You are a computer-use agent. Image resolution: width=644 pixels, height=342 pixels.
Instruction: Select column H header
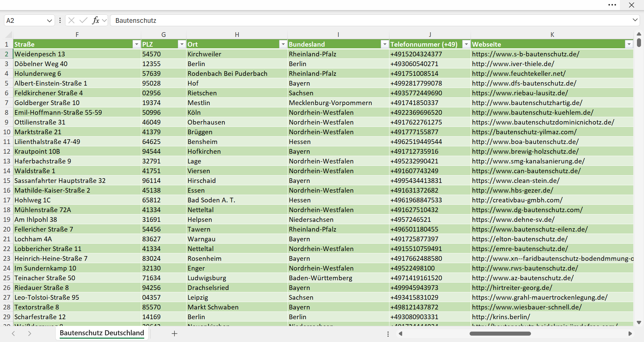(x=237, y=35)
